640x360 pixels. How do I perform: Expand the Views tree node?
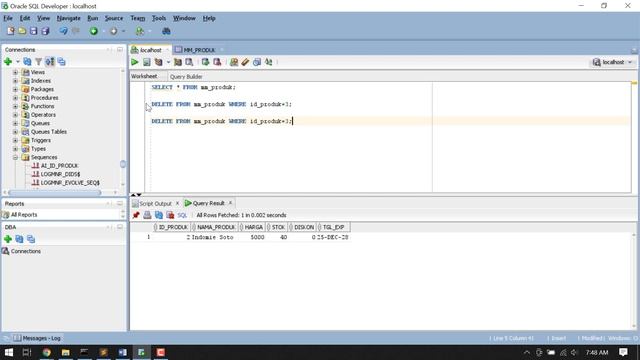tap(16, 72)
